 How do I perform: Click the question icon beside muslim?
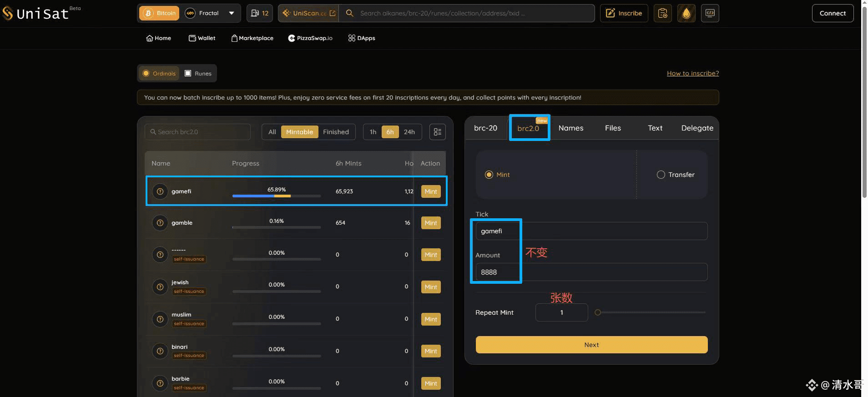(160, 319)
